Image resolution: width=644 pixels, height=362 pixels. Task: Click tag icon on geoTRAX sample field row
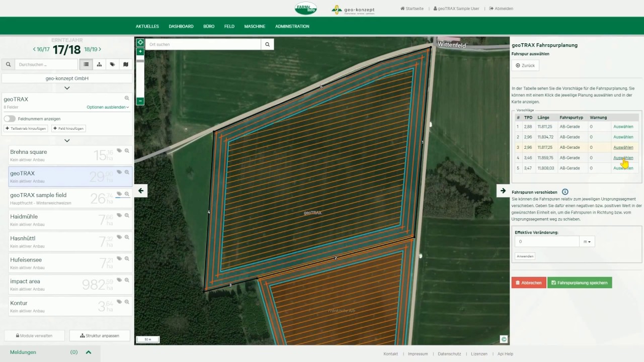[x=119, y=194]
